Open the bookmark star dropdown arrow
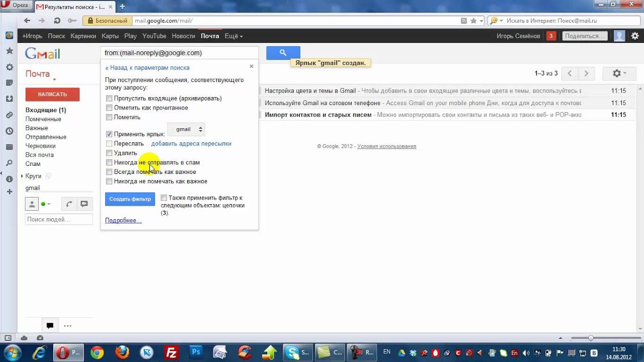Image resolution: width=644 pixels, height=362 pixels. 481,21
